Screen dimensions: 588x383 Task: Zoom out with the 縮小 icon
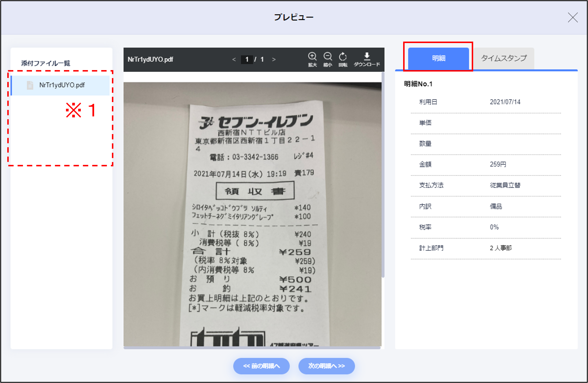(328, 59)
